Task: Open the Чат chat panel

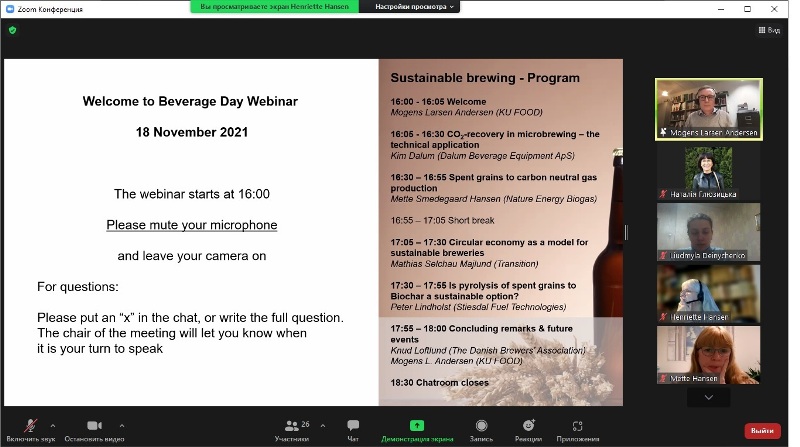Action: pos(353,431)
